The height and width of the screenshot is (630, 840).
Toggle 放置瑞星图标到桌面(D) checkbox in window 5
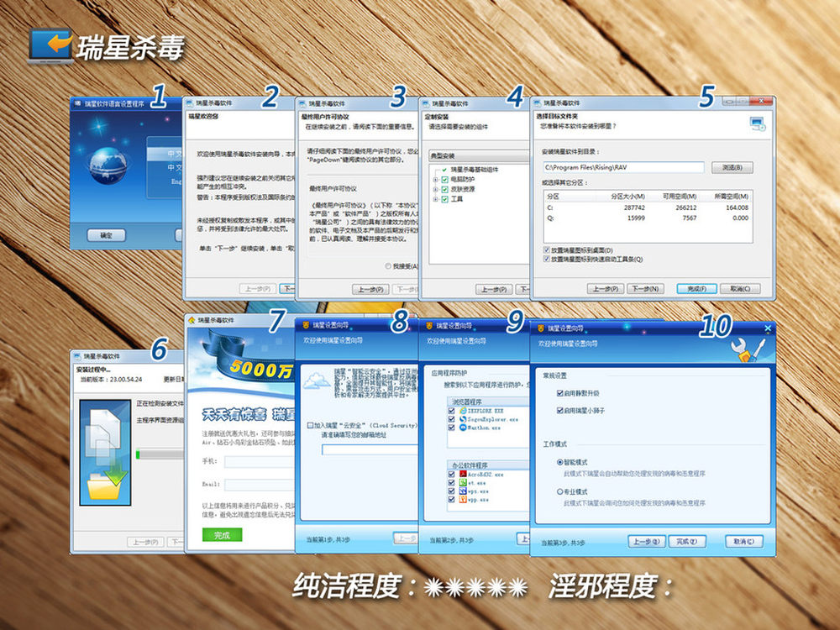coord(547,250)
